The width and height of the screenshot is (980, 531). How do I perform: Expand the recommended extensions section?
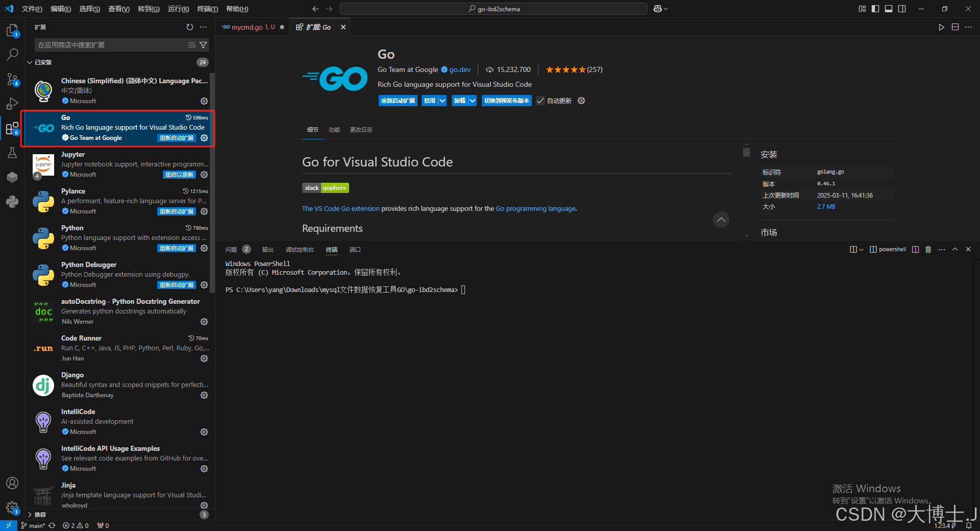click(30, 515)
